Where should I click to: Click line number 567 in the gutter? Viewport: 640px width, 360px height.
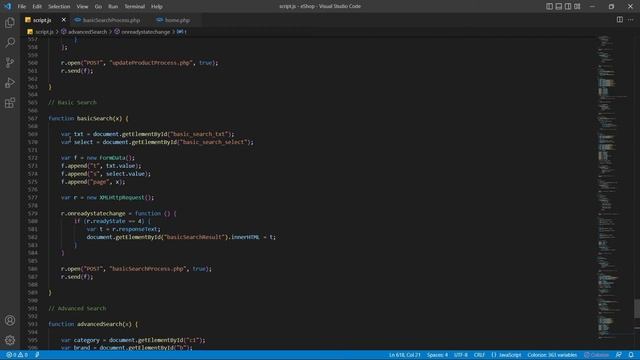33,118
